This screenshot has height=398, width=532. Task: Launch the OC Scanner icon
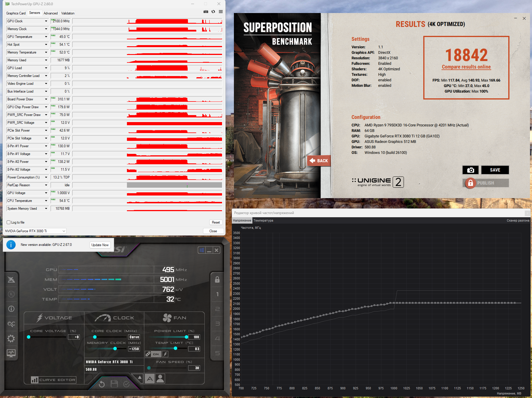pos(11,324)
